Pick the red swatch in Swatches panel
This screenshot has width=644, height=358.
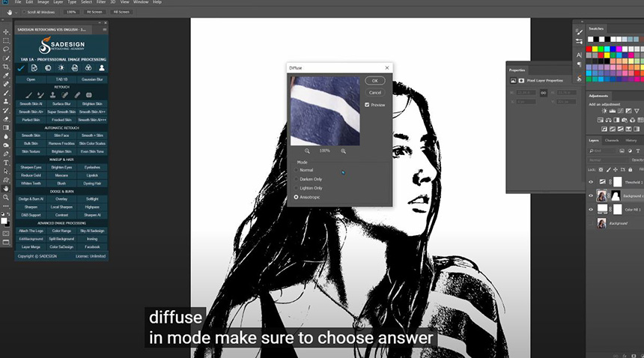click(589, 49)
